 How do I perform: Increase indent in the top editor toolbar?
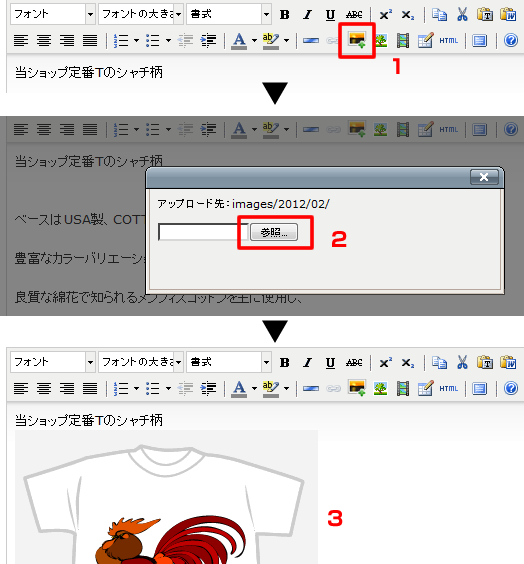208,40
